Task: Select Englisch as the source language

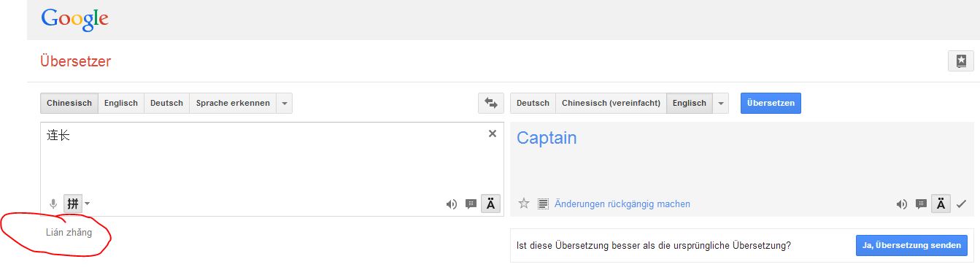Action: pyautogui.click(x=121, y=104)
